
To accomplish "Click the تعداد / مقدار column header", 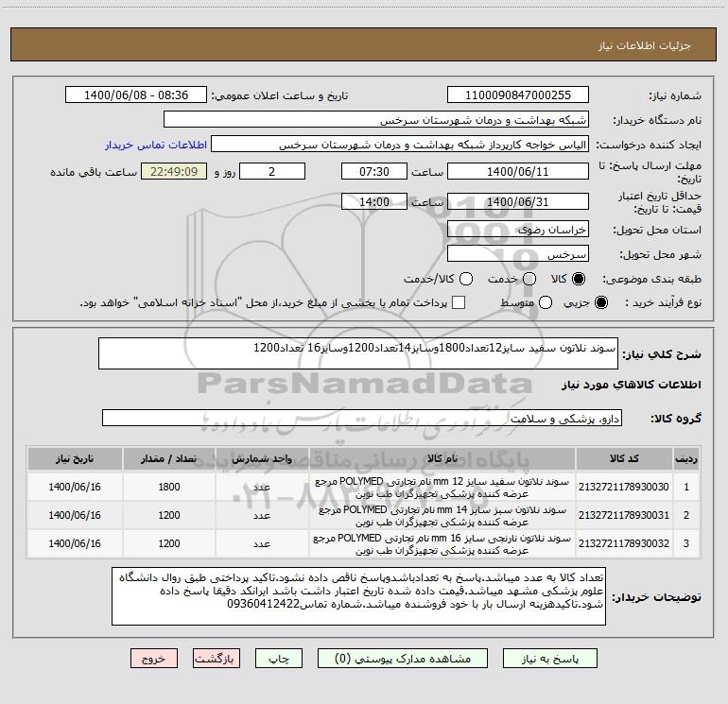I will click(x=169, y=459).
